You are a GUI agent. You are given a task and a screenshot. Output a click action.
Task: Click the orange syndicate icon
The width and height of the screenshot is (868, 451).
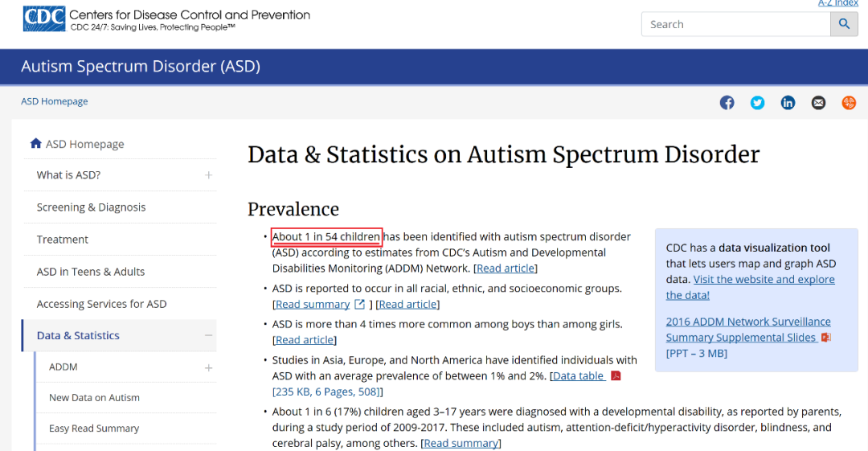[x=849, y=103]
